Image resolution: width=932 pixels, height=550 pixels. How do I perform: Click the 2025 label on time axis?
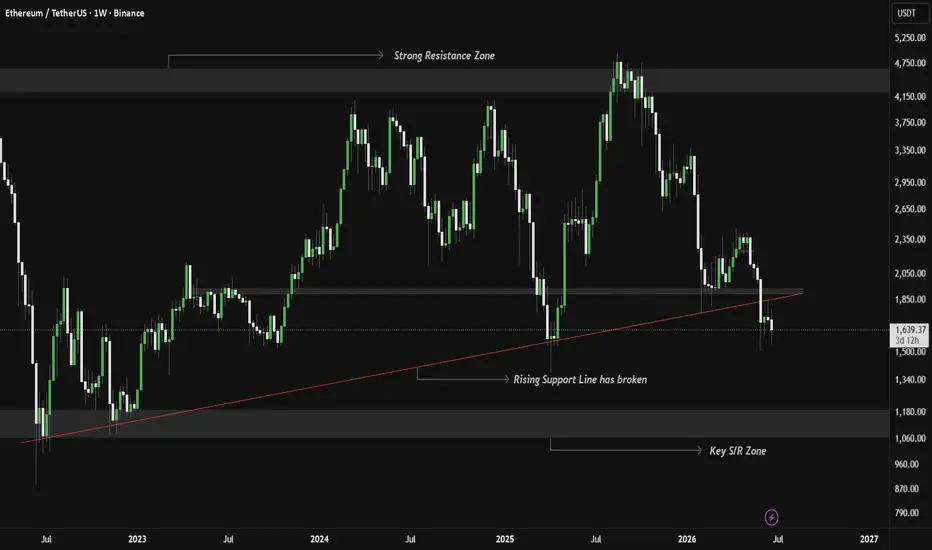505,539
